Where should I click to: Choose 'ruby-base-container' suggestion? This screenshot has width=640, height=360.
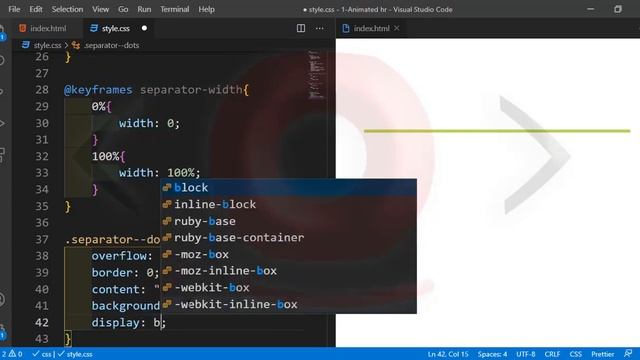pyautogui.click(x=289, y=238)
